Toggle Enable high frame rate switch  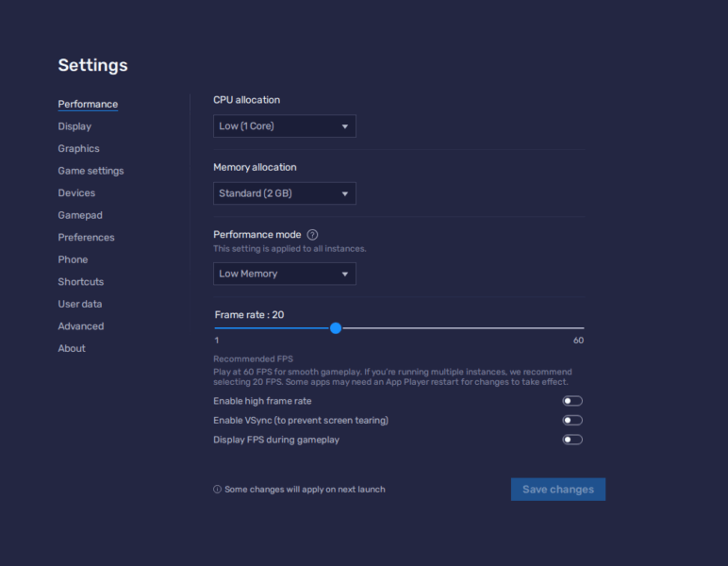click(571, 401)
